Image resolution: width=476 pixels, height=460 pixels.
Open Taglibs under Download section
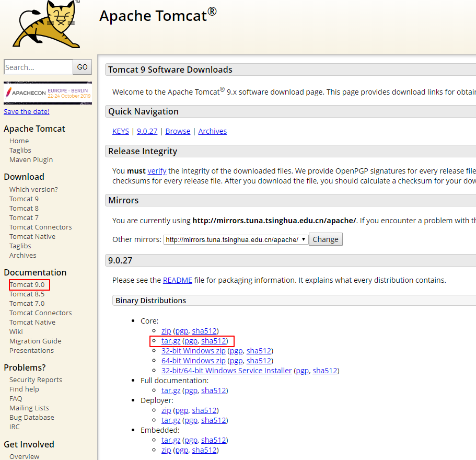pos(20,246)
